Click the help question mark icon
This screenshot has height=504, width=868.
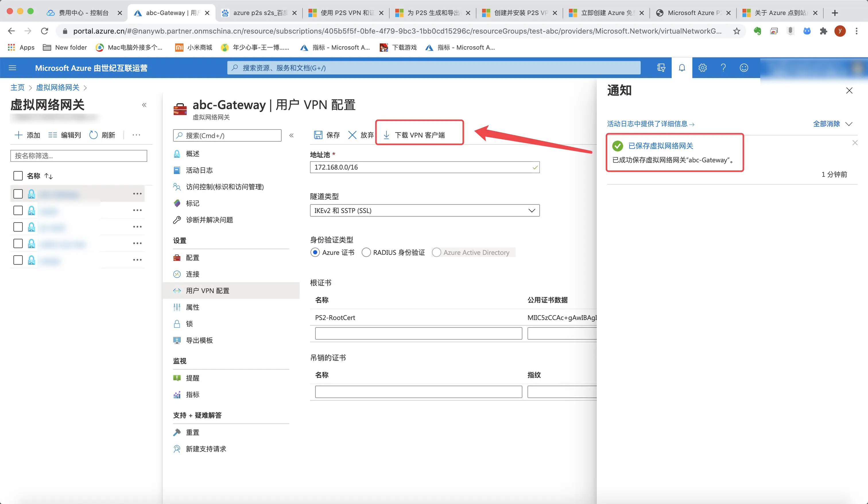(723, 68)
